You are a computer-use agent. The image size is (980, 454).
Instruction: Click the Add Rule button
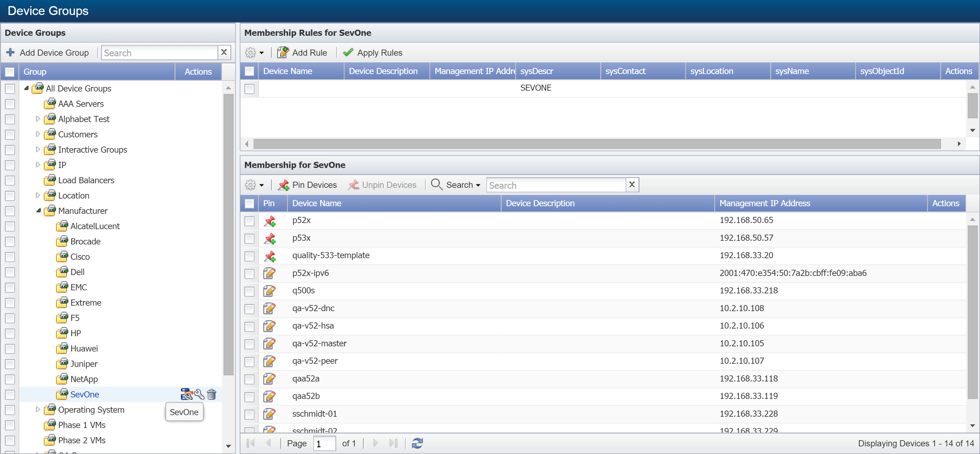tap(302, 52)
